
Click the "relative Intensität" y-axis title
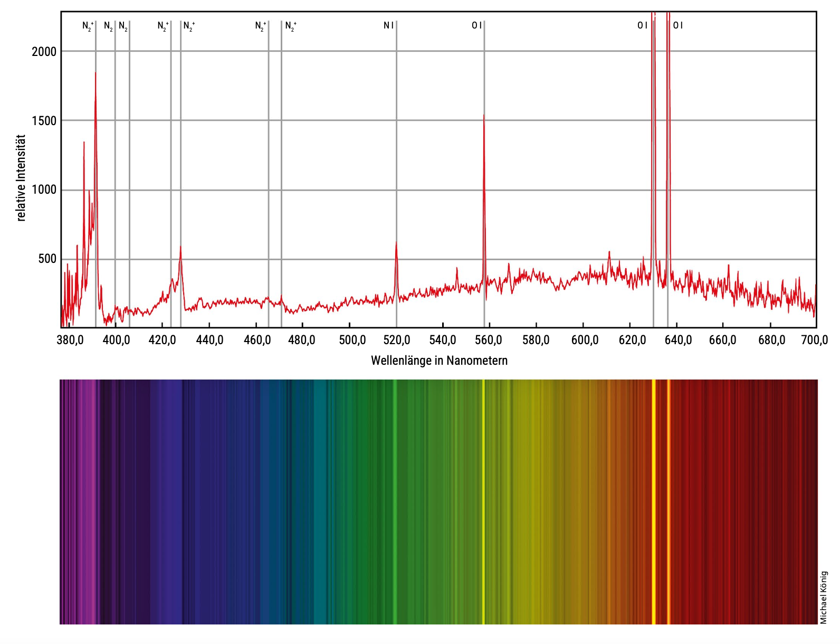point(21,178)
